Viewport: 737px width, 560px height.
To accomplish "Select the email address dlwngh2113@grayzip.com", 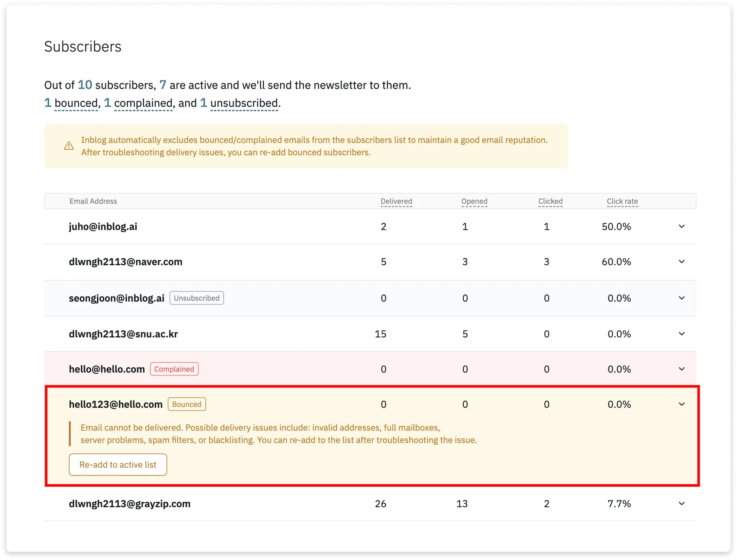I will click(130, 504).
